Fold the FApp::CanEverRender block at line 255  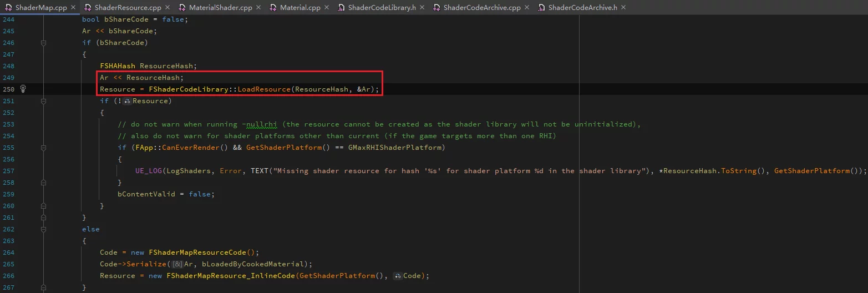point(43,148)
